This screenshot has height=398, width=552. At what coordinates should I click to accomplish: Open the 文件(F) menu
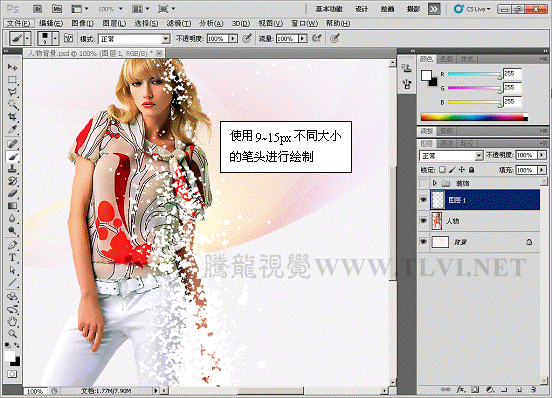tap(19, 24)
